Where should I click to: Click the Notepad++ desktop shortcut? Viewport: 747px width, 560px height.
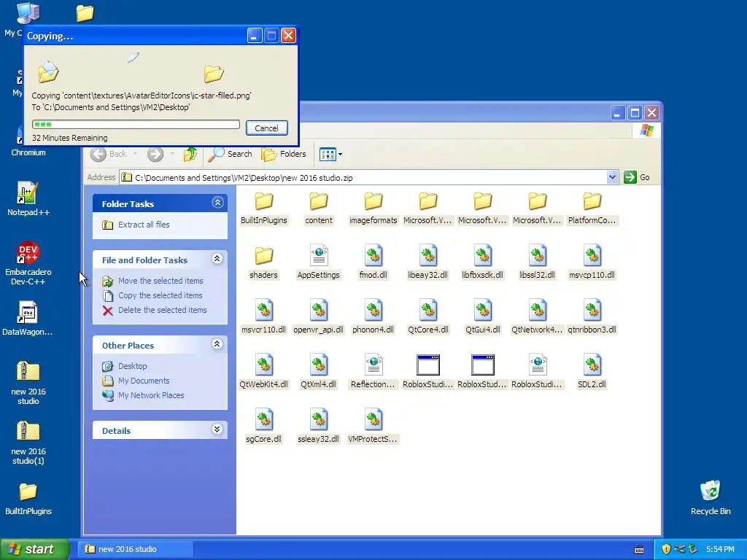(28, 199)
